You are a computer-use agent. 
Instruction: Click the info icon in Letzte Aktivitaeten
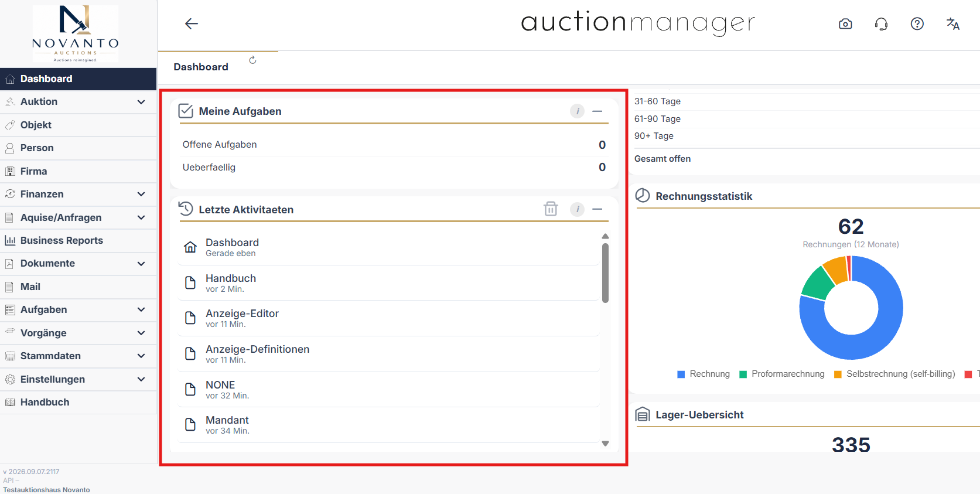point(577,209)
